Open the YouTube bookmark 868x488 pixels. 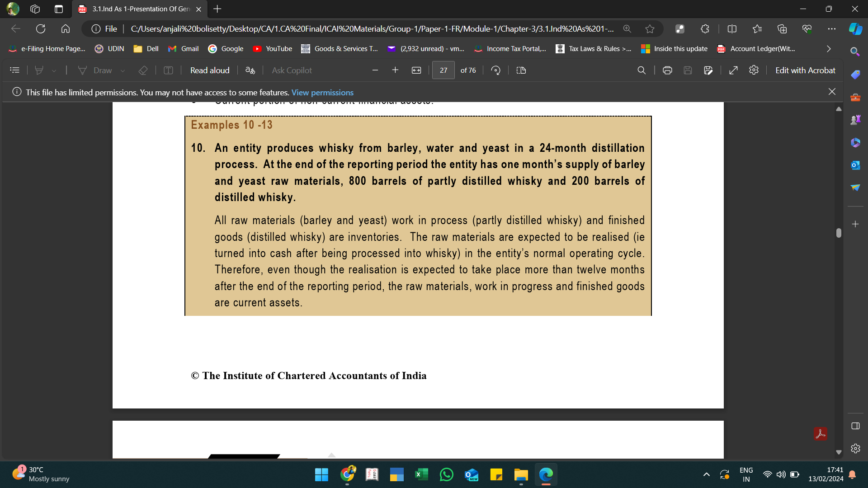pyautogui.click(x=273, y=49)
